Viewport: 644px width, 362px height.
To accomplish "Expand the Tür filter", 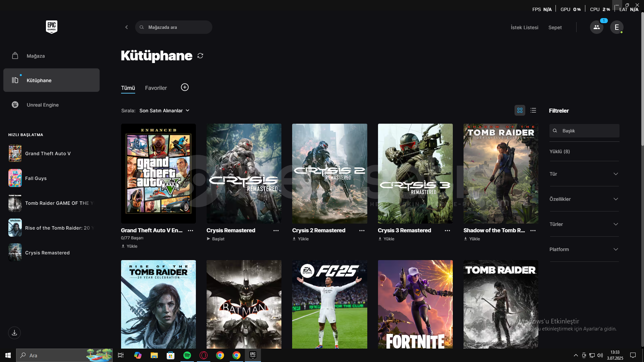I will click(584, 174).
